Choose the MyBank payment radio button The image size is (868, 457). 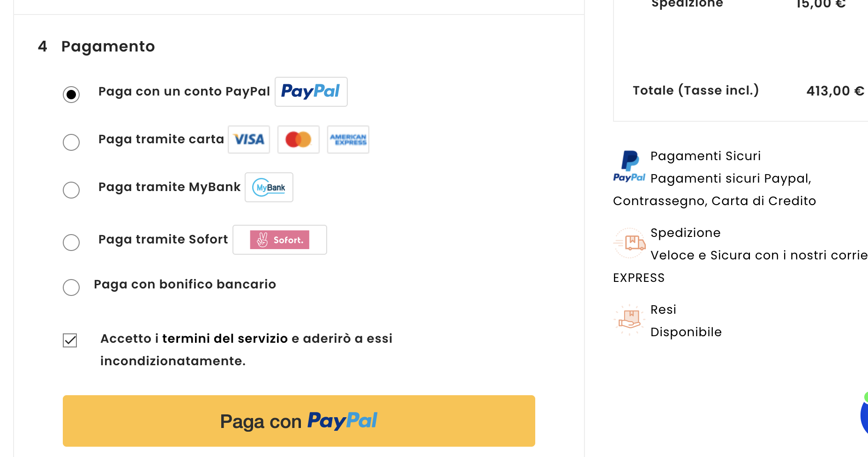click(x=71, y=190)
